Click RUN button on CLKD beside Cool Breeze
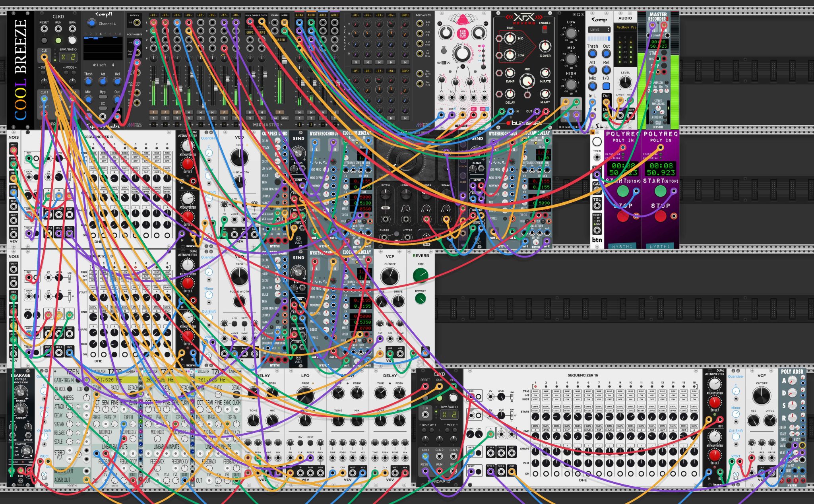Screen dimensions: 814x504 click(x=58, y=40)
